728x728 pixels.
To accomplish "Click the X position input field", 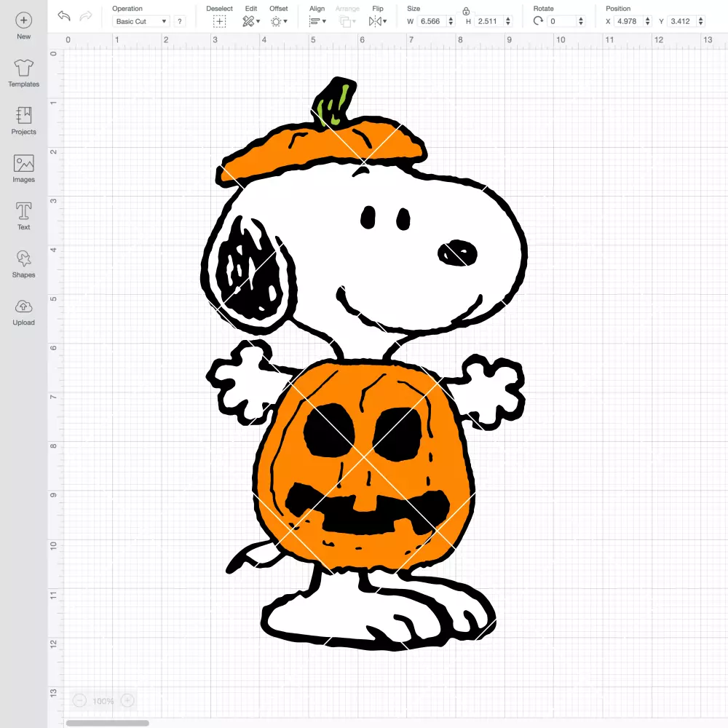I will click(629, 21).
